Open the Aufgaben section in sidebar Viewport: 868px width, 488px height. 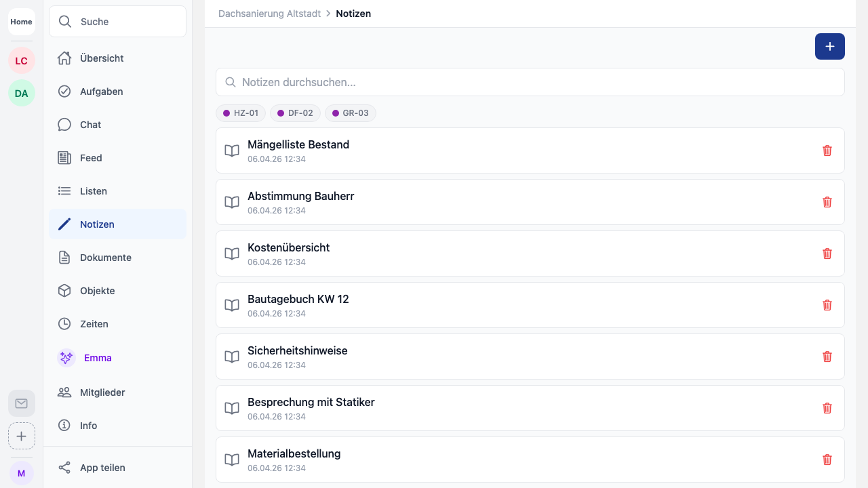101,91
